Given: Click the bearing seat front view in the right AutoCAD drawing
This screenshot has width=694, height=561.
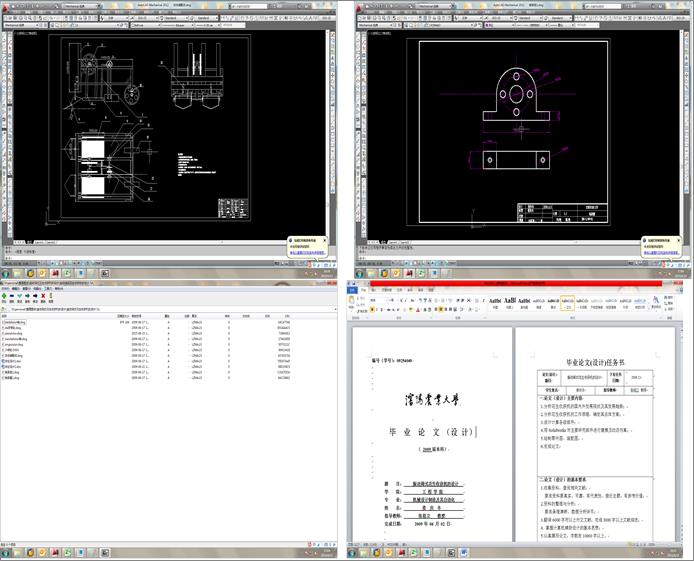Looking at the screenshot, I should 516,94.
